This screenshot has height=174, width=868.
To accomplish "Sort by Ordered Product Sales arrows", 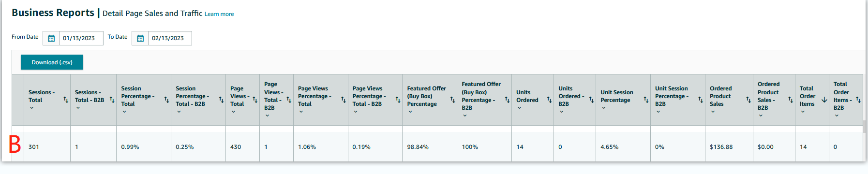I will click(748, 100).
